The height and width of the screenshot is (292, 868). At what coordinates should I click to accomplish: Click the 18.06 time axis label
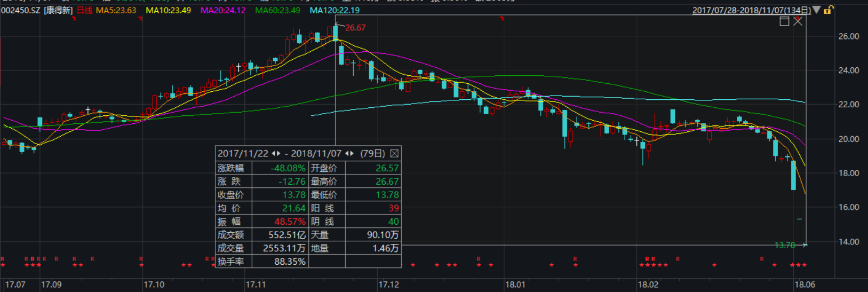pos(805,285)
